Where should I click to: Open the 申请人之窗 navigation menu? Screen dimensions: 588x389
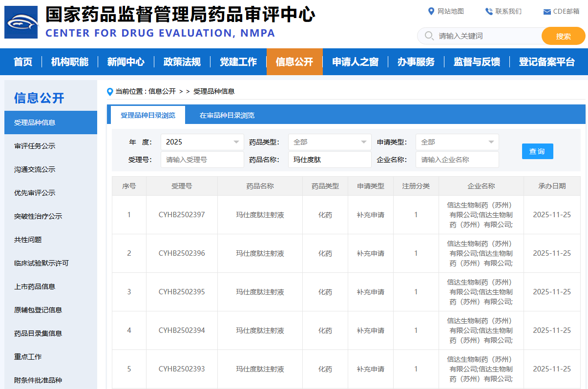355,62
